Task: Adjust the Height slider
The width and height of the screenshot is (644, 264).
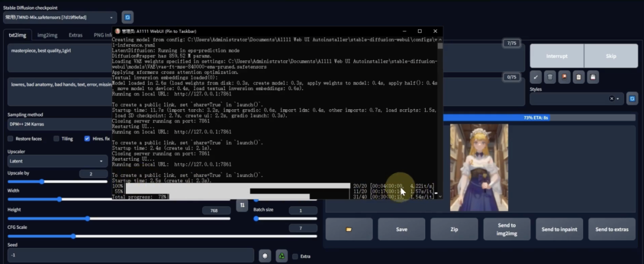Action: [x=119, y=219]
